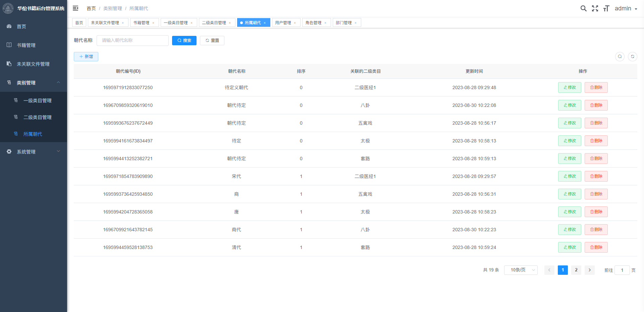Close the 部门管理 tab
644x312 pixels.
[356, 23]
